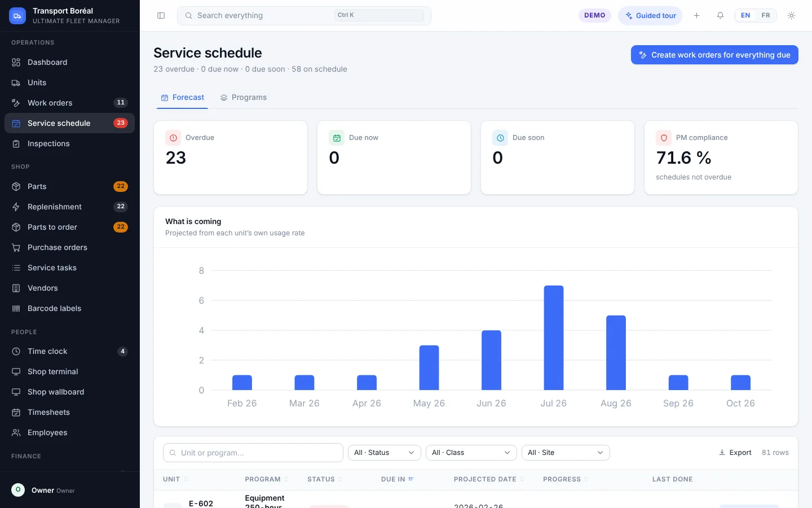The height and width of the screenshot is (508, 812).
Task: Toggle the sidebar collapse icon
Action: [161, 16]
